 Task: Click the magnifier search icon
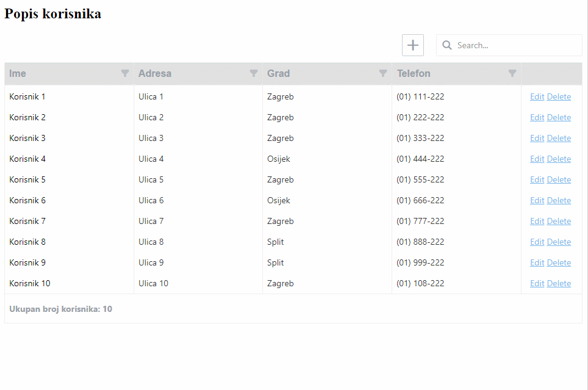446,45
